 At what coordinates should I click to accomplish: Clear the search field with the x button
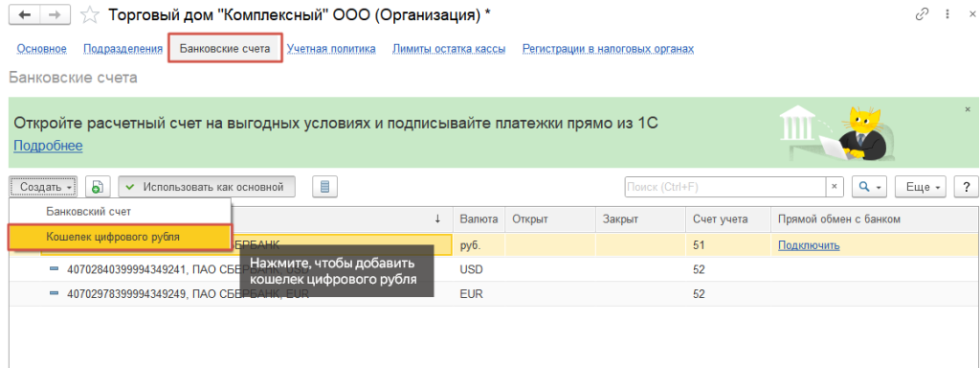click(x=835, y=187)
